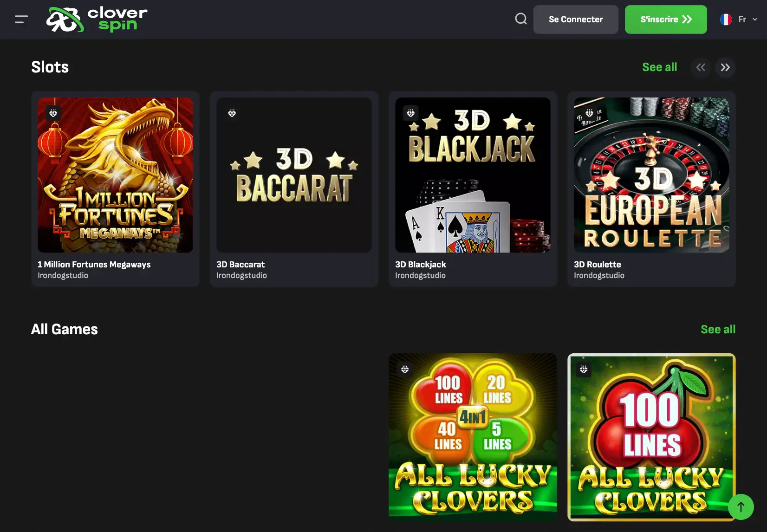The image size is (767, 532).
Task: Click Irondogstudio under 1 Million Fortunes
Action: click(63, 276)
